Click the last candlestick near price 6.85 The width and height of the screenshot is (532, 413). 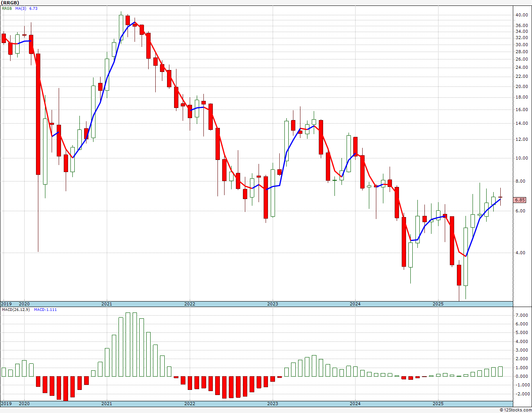(x=500, y=197)
